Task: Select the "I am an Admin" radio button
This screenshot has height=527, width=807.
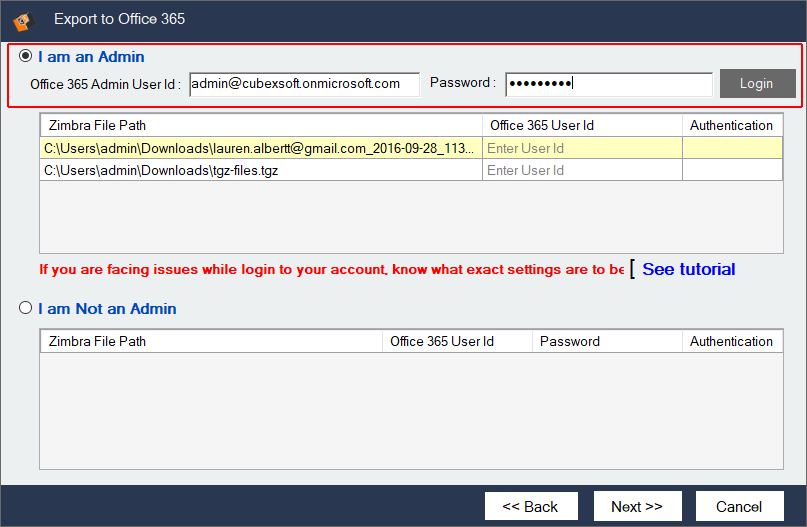Action: [x=26, y=57]
